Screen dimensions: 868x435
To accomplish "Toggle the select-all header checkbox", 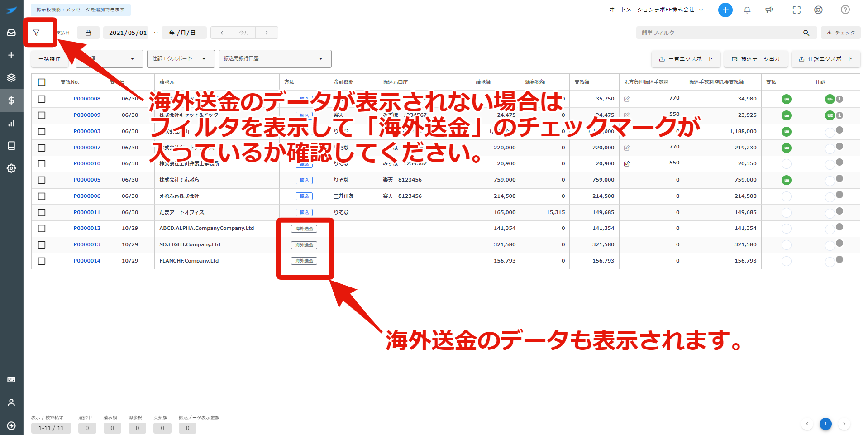I will pyautogui.click(x=42, y=82).
